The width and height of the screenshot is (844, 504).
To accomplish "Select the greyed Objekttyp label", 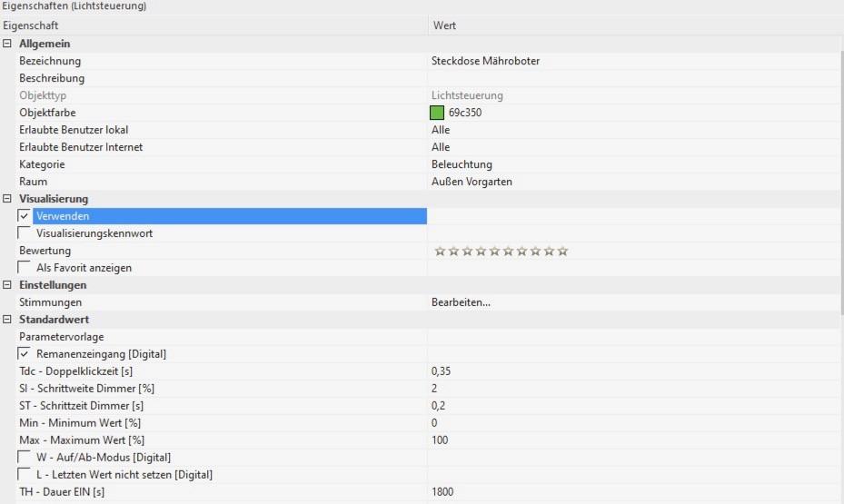I will point(43,95).
